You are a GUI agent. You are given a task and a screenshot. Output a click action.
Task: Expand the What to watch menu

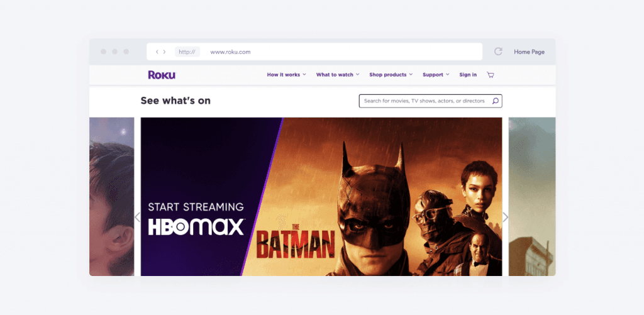(338, 75)
